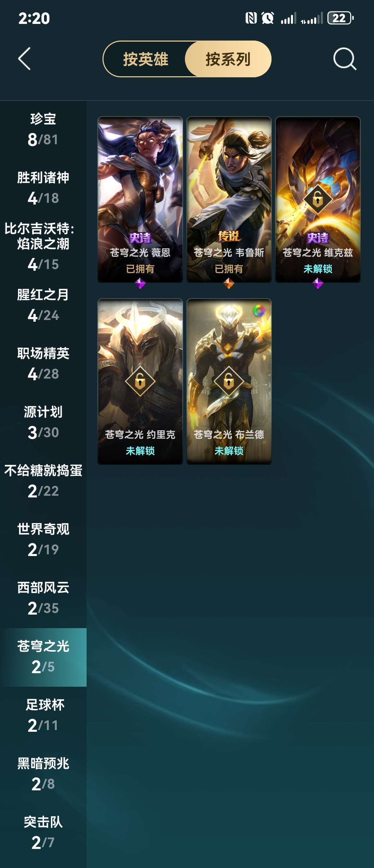Click the chroma color wheel on 布兰德
Screen dimensions: 374x868
259,310
